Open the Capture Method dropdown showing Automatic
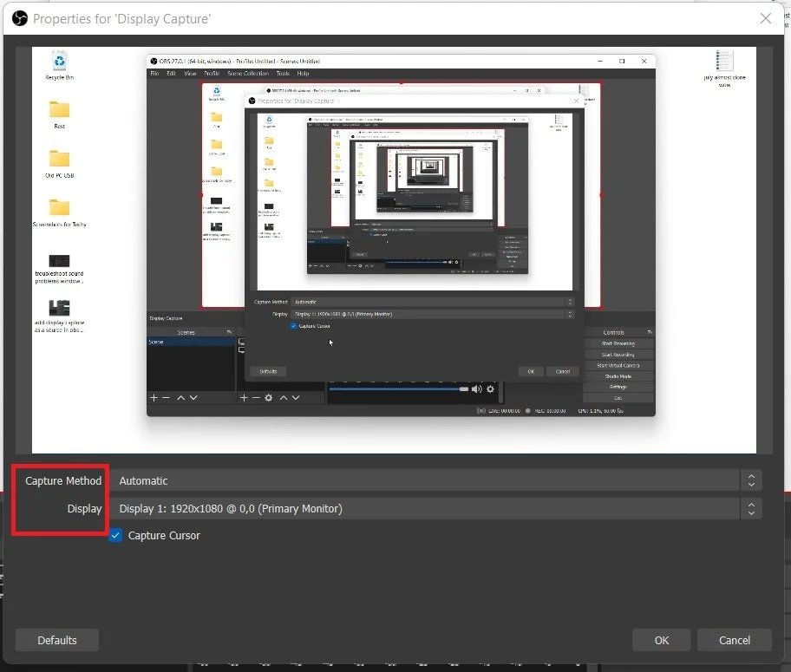 (x=436, y=480)
